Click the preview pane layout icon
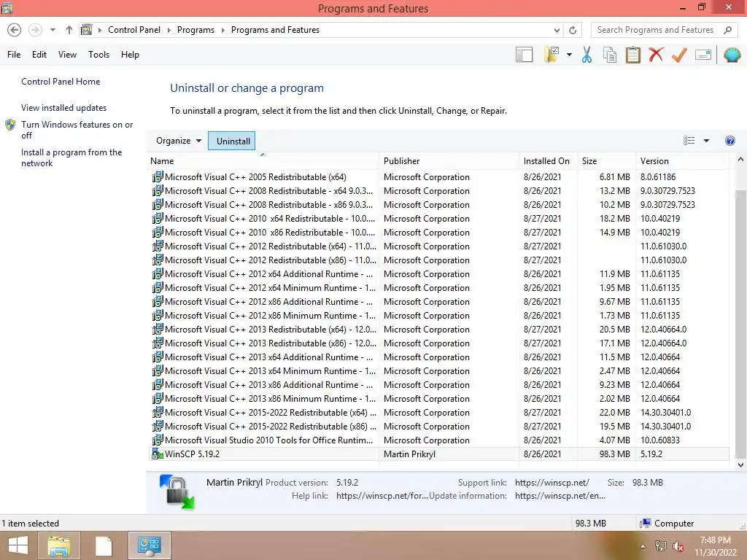 click(x=524, y=55)
